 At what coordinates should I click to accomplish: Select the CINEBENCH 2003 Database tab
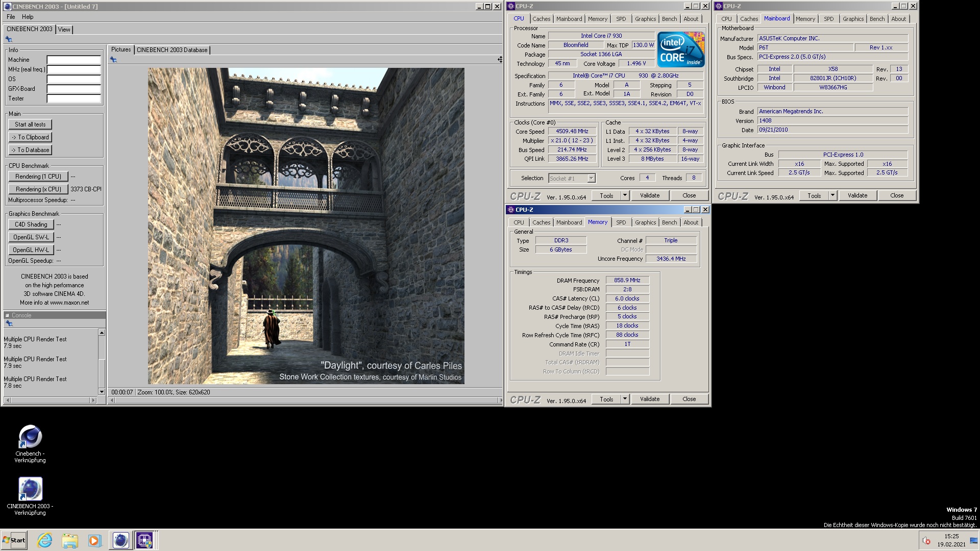(x=172, y=50)
